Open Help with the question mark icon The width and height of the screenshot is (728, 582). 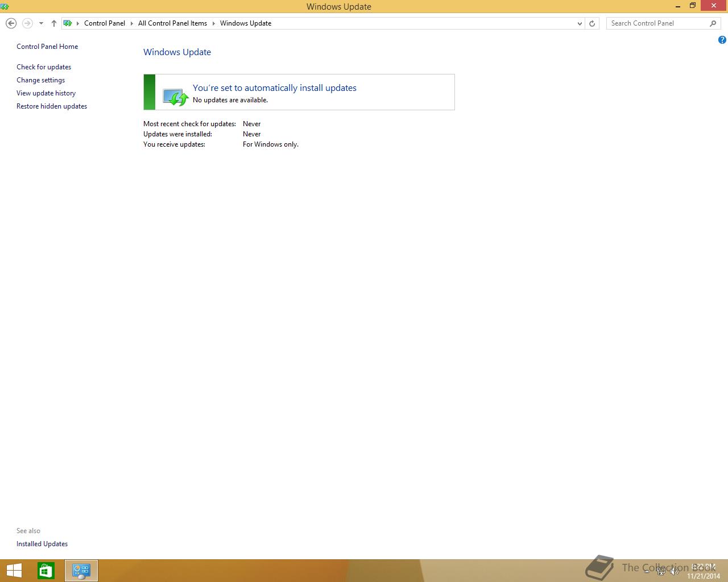click(x=722, y=40)
